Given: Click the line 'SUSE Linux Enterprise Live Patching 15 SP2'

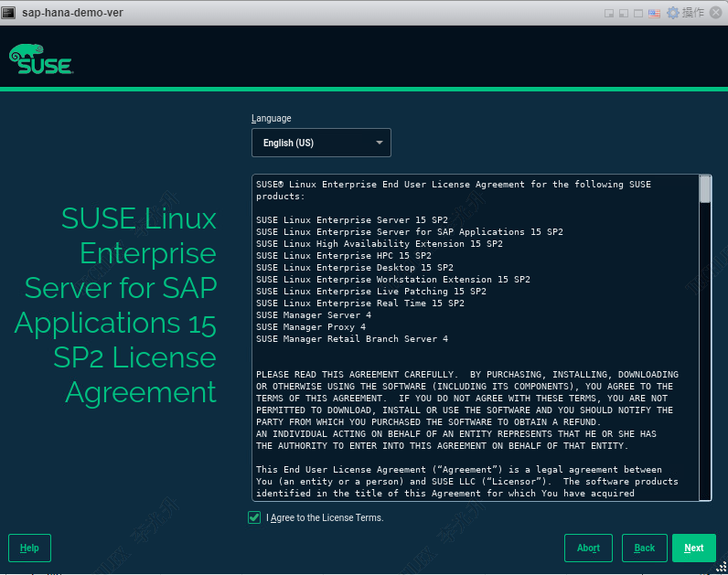Looking at the screenshot, I should (x=371, y=292).
